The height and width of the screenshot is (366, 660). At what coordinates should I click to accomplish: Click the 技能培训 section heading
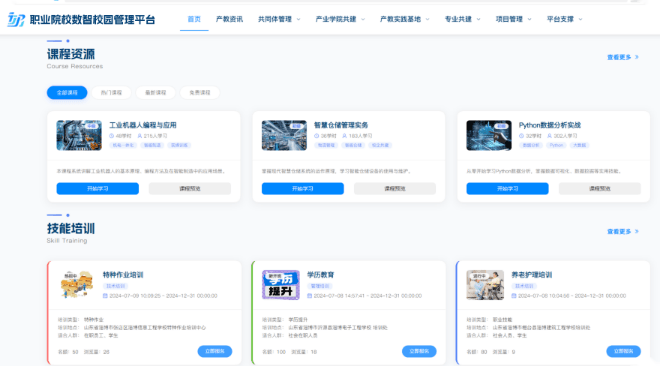pyautogui.click(x=71, y=228)
